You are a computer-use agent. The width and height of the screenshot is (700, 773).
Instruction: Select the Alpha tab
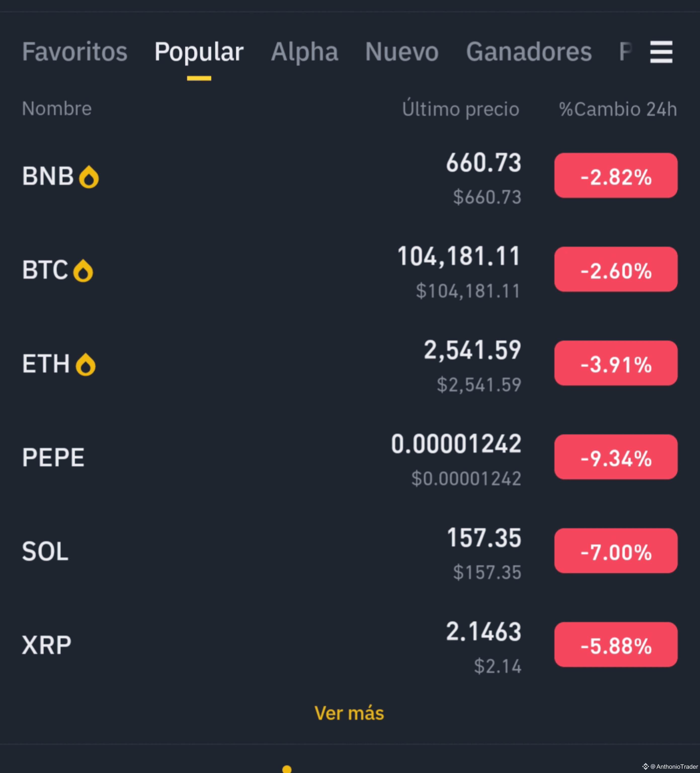pyautogui.click(x=305, y=52)
